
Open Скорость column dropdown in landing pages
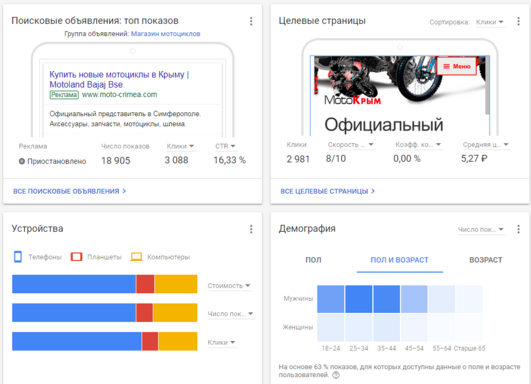(x=351, y=145)
